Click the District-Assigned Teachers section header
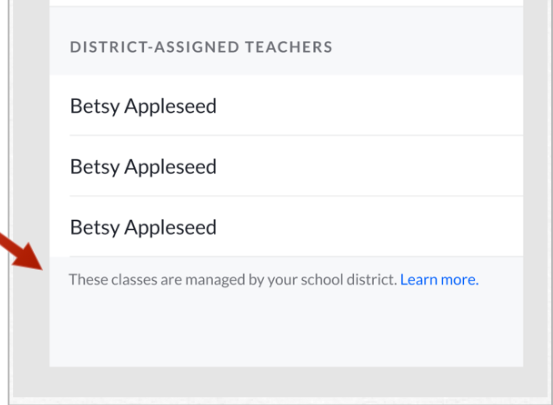Screen dimensions: 553x405 click(x=201, y=47)
